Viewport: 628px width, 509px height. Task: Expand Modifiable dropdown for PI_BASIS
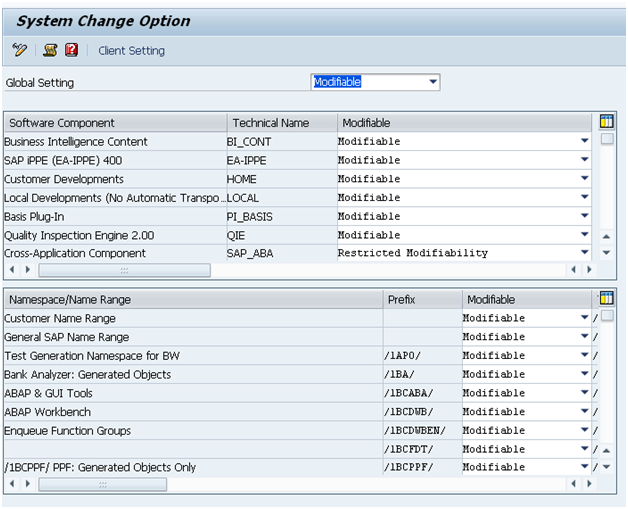(584, 216)
